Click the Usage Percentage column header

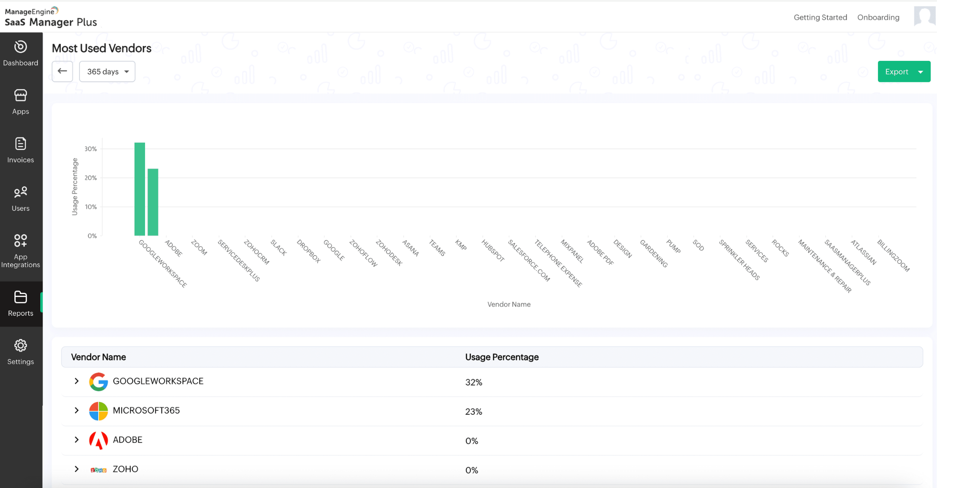click(x=501, y=357)
